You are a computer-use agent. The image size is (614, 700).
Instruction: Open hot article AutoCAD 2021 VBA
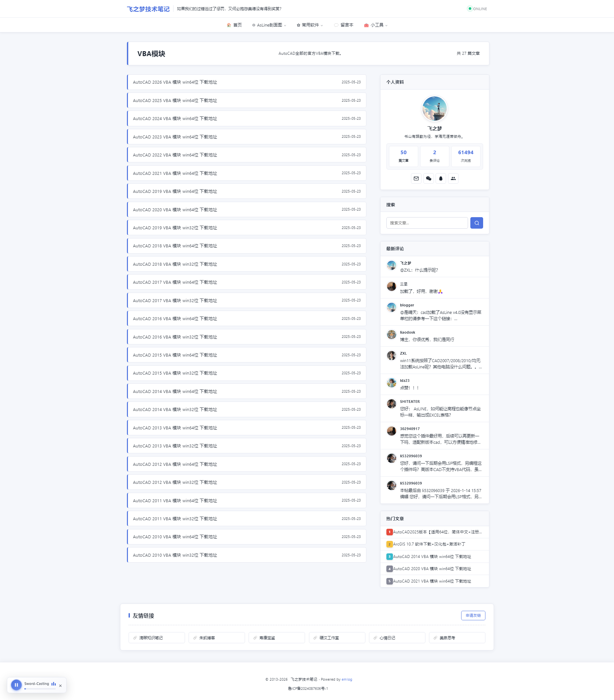tap(432, 581)
